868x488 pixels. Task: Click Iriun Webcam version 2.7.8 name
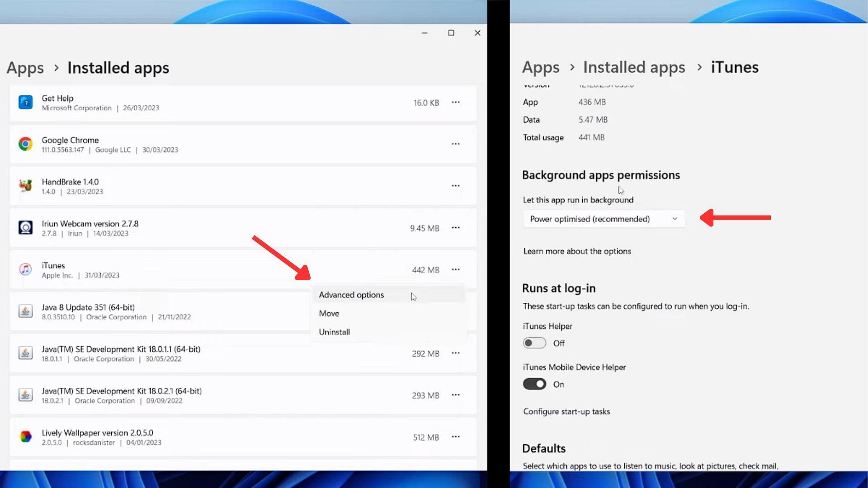tap(90, 224)
